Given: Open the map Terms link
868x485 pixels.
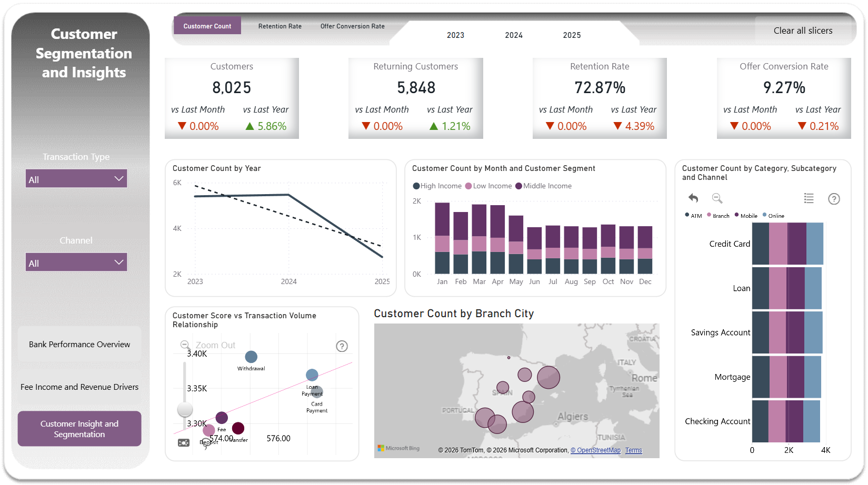Looking at the screenshot, I should tap(634, 450).
